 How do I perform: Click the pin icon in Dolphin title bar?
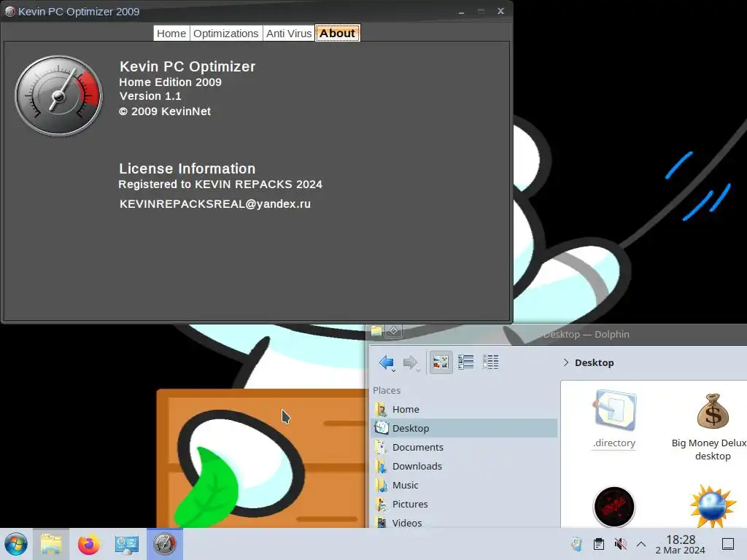pos(393,330)
